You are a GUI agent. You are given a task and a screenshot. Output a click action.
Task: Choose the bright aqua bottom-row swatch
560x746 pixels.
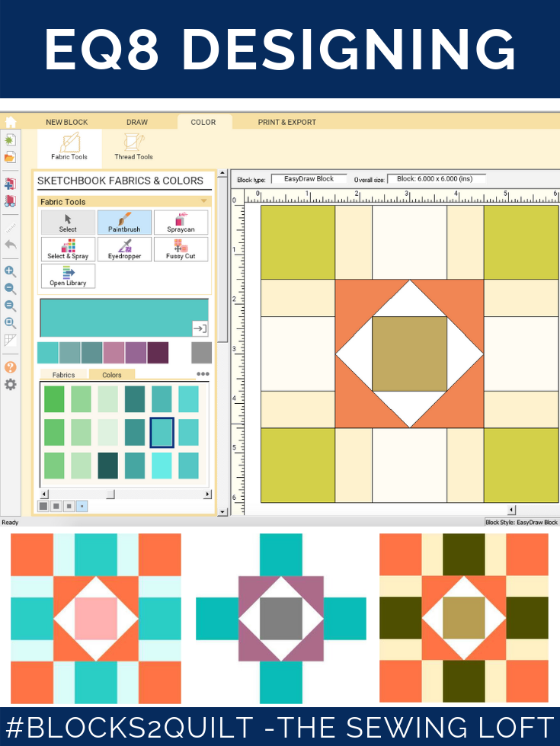pyautogui.click(x=162, y=466)
